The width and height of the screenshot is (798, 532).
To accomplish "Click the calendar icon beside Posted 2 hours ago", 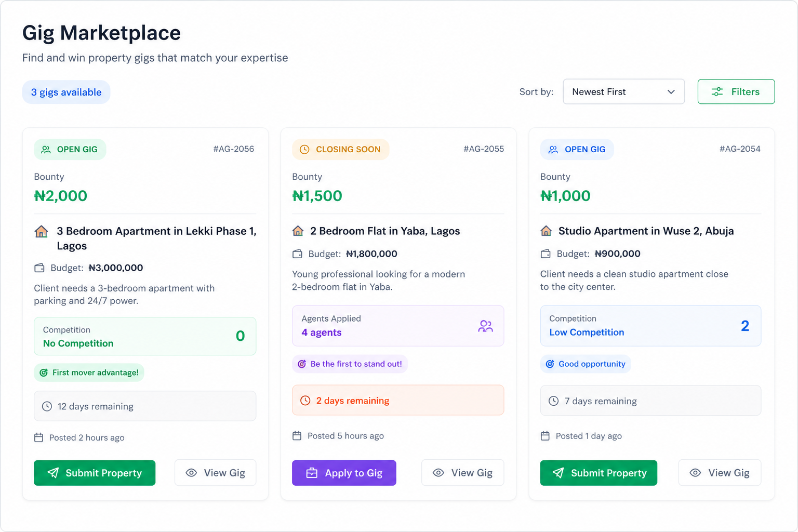I will point(38,437).
